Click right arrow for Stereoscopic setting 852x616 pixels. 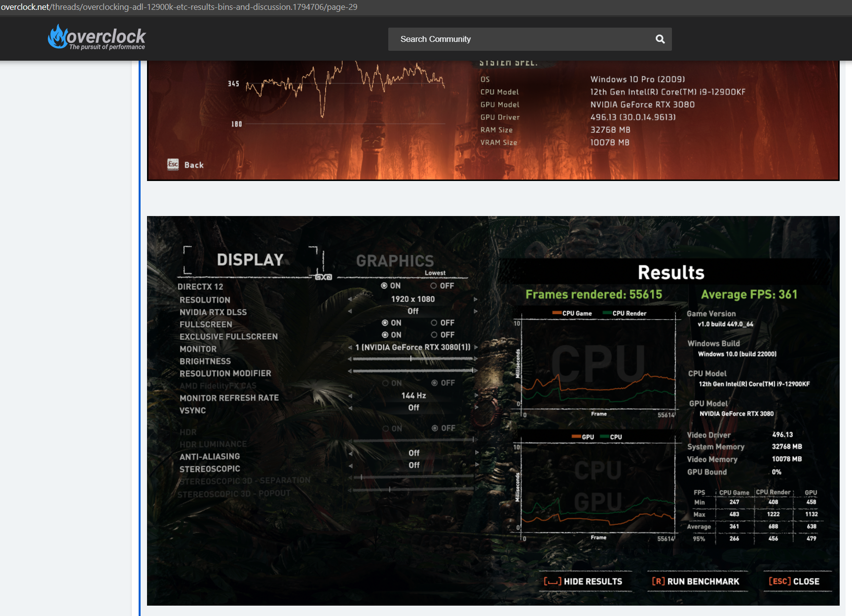477,465
